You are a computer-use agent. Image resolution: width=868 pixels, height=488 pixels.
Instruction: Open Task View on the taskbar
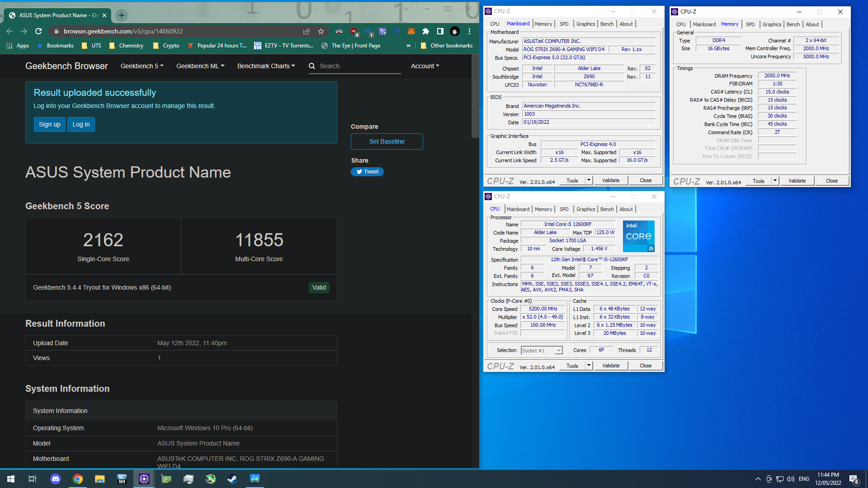(33, 479)
